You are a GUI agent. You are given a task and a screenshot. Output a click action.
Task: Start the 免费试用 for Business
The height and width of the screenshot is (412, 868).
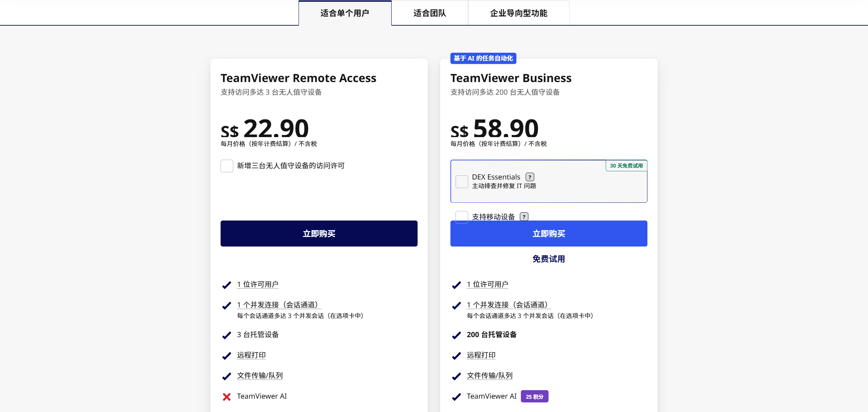click(549, 259)
